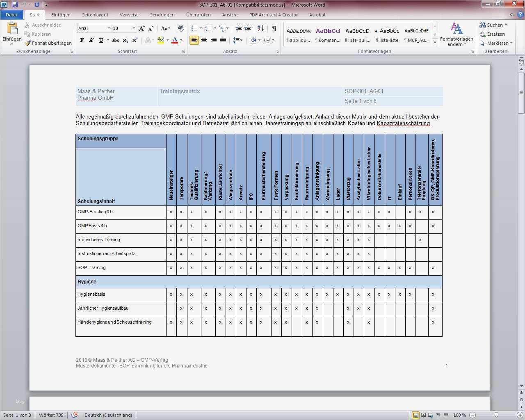
Task: Toggle bold formatting (F button)
Action: click(x=82, y=40)
